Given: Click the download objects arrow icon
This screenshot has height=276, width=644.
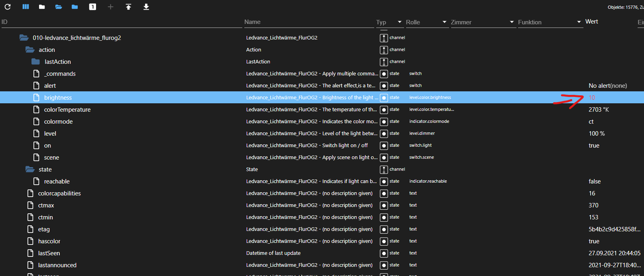Looking at the screenshot, I should pyautogui.click(x=146, y=7).
